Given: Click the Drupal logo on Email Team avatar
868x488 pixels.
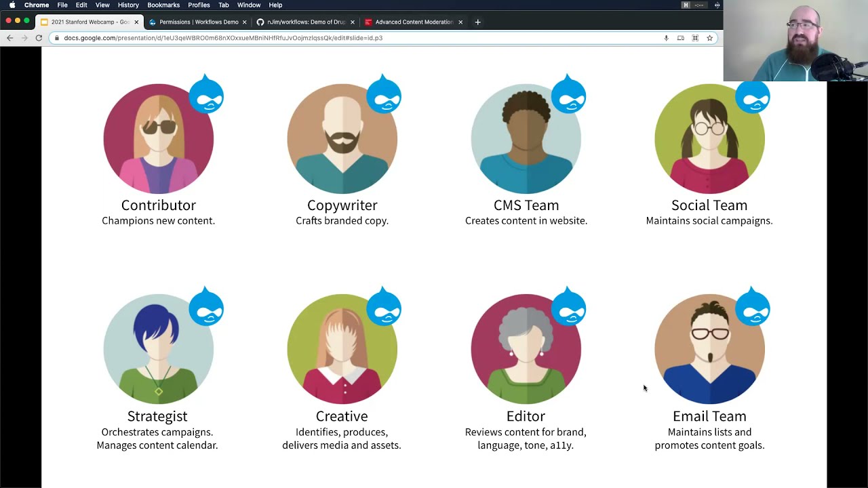Looking at the screenshot, I should pyautogui.click(x=753, y=306).
